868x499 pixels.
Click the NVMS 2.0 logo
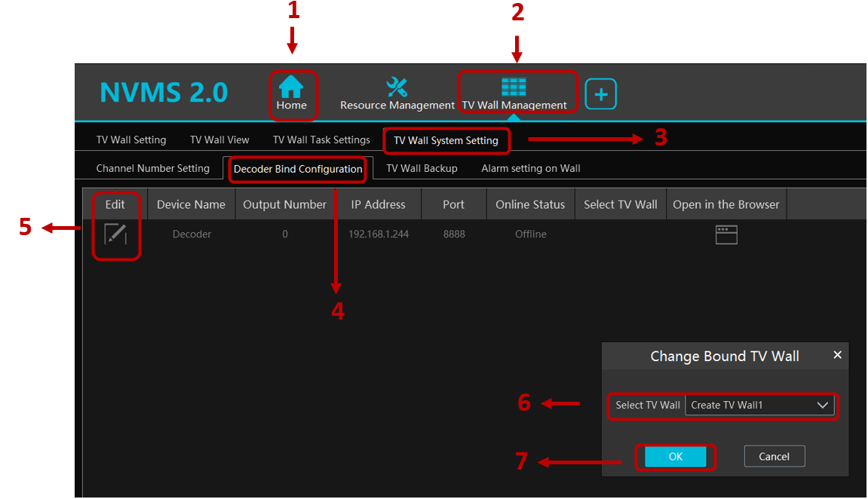tap(164, 92)
